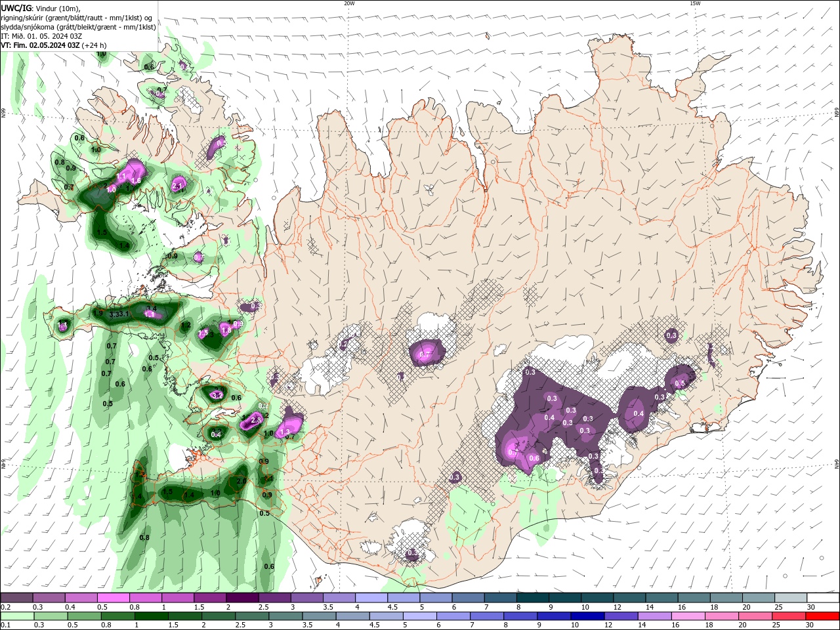Select the dark teal 8 snow-scale swatch

tap(533, 598)
